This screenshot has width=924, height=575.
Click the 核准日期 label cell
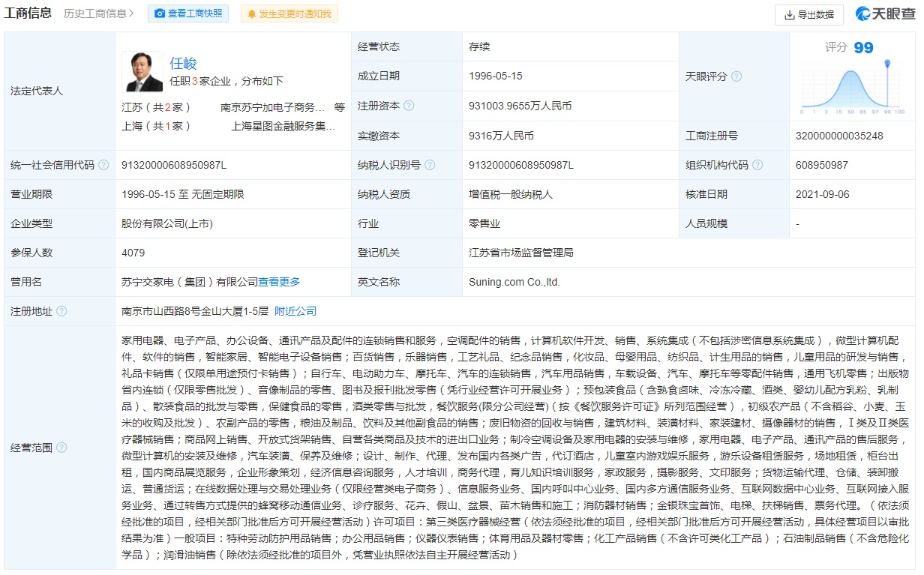coord(733,194)
